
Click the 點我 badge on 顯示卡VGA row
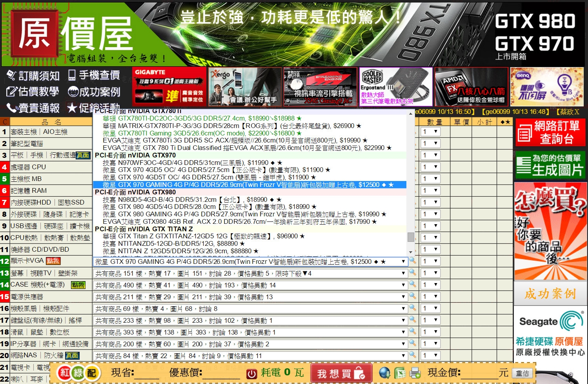(53, 261)
